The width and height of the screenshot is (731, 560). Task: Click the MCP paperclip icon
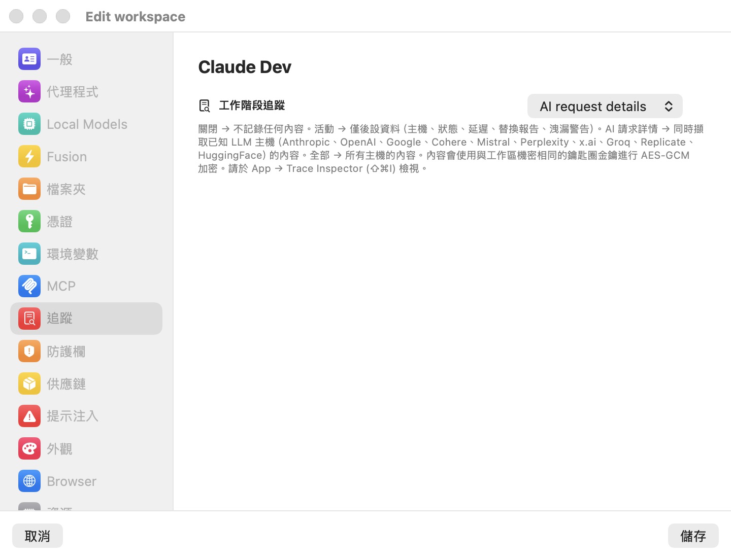coord(29,286)
